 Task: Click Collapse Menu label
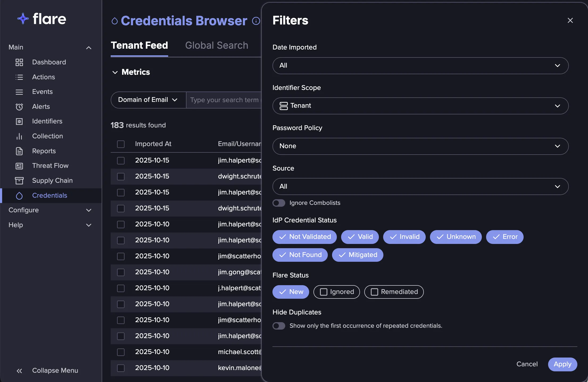click(55, 371)
